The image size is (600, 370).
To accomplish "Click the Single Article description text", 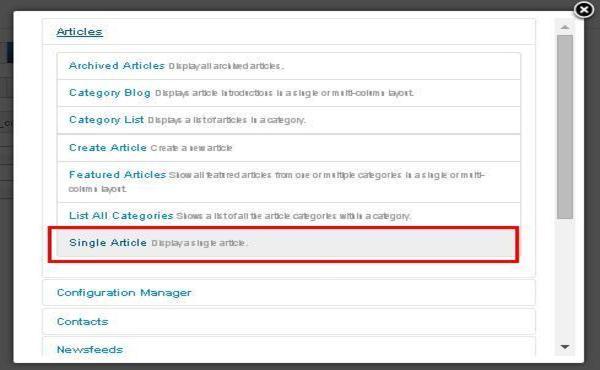I will (199, 243).
